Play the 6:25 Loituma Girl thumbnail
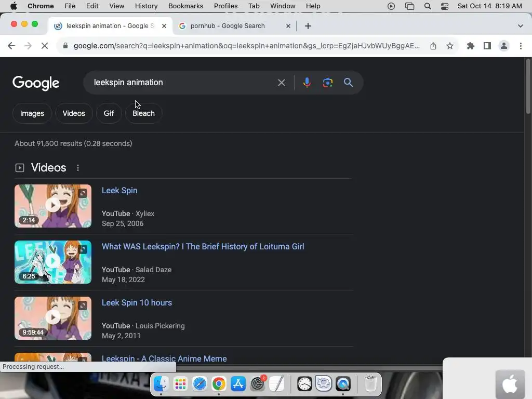The height and width of the screenshot is (399, 532). click(53, 262)
